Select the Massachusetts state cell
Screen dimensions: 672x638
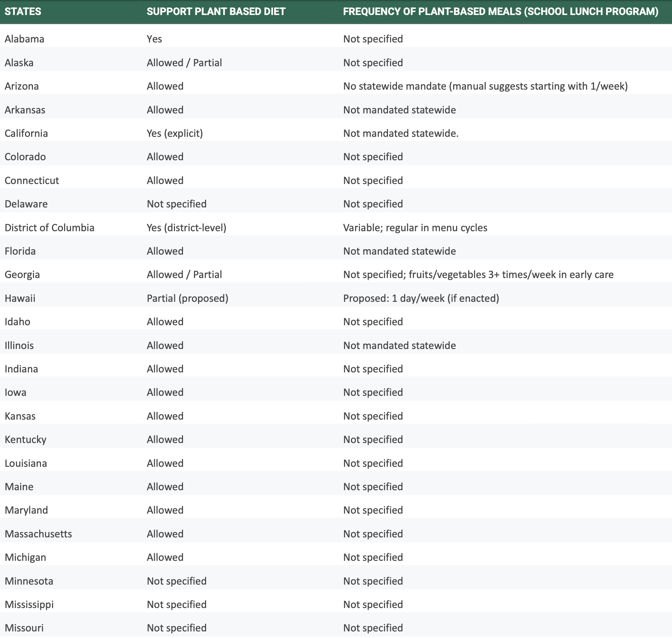tap(38, 534)
